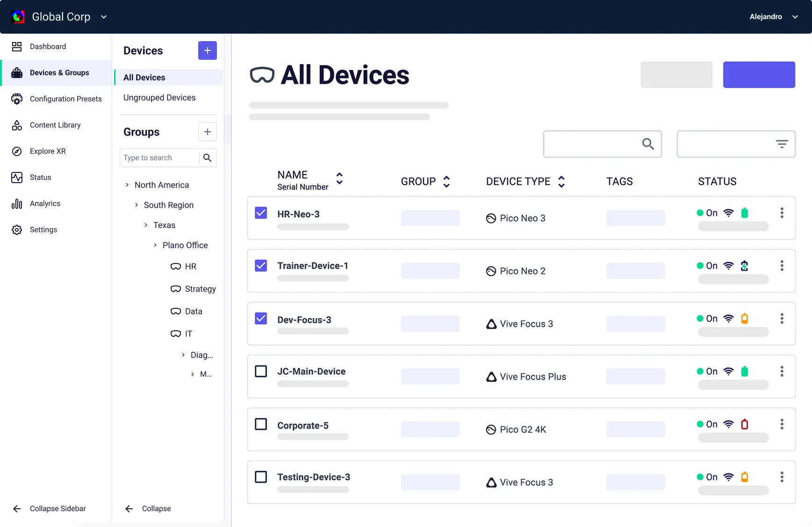Screen dimensions: 812x527
Task: Click the filter icon above the device list
Action: (782, 144)
